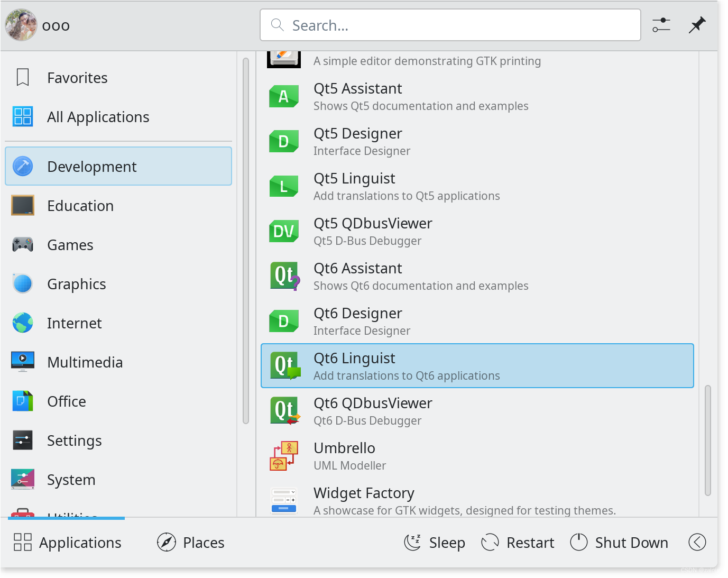Click the Graphics blue sphere icon
728x578 pixels.
point(23,283)
